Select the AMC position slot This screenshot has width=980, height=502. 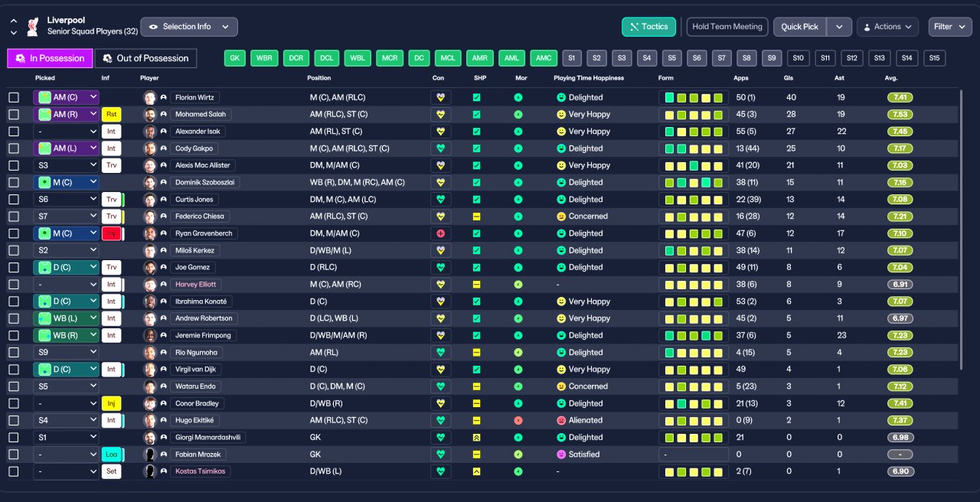point(544,58)
